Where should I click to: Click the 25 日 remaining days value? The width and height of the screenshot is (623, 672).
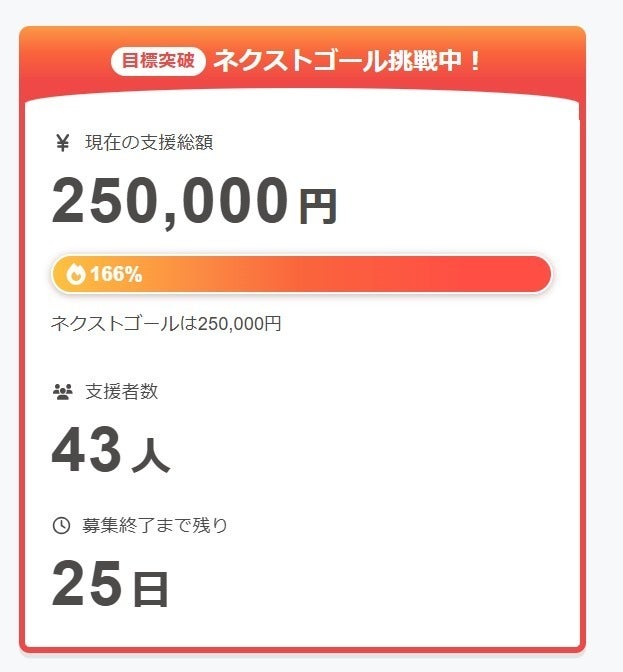tap(110, 584)
